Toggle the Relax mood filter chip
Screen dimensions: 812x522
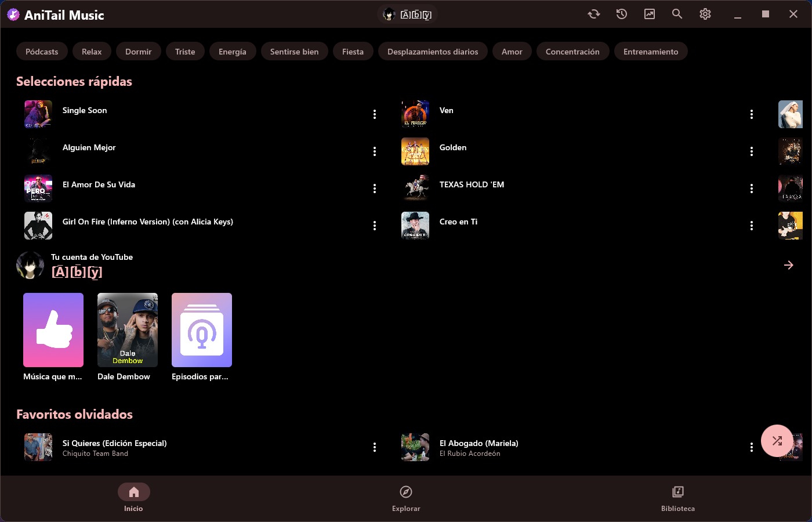tap(92, 51)
